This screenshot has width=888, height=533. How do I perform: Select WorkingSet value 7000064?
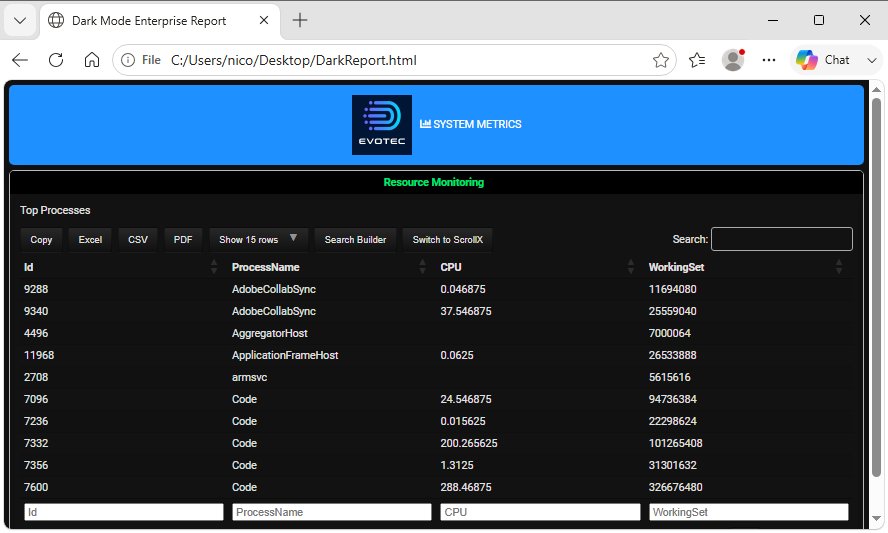(x=670, y=334)
